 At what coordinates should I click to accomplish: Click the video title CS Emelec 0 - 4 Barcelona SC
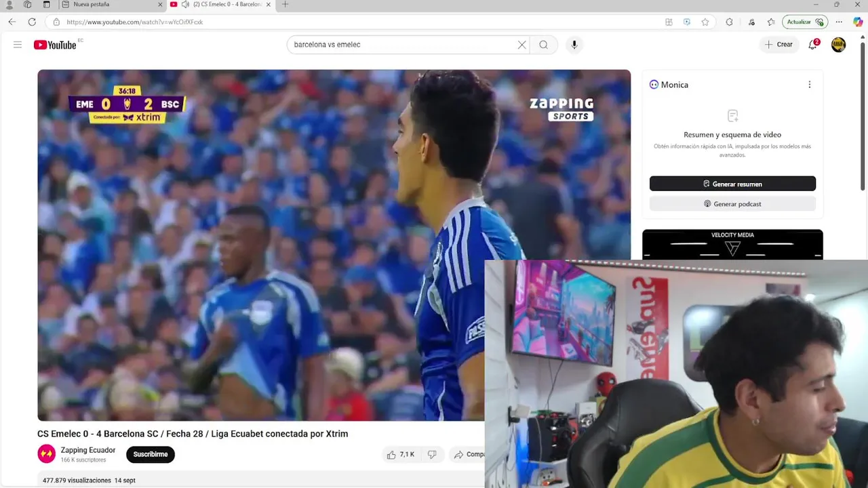coord(193,434)
